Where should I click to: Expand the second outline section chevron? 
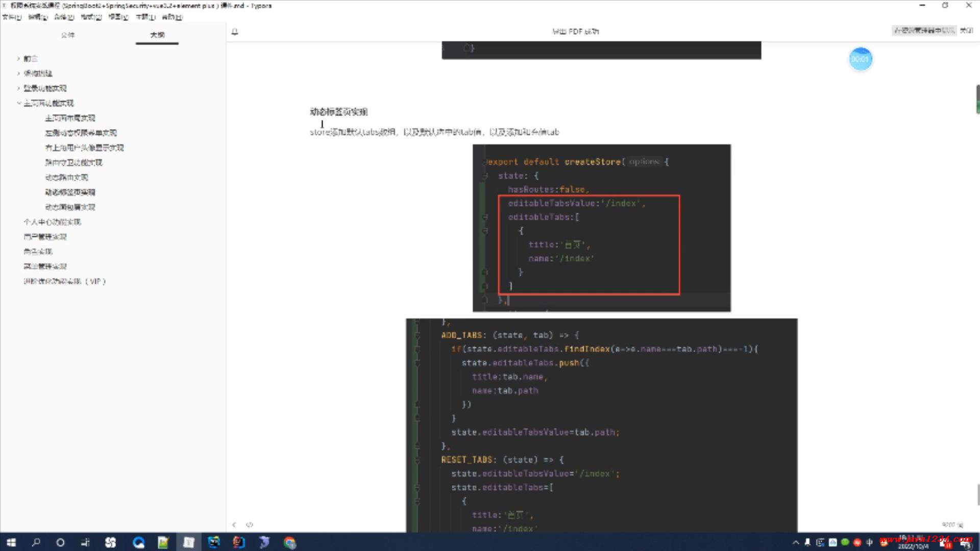tap(18, 73)
